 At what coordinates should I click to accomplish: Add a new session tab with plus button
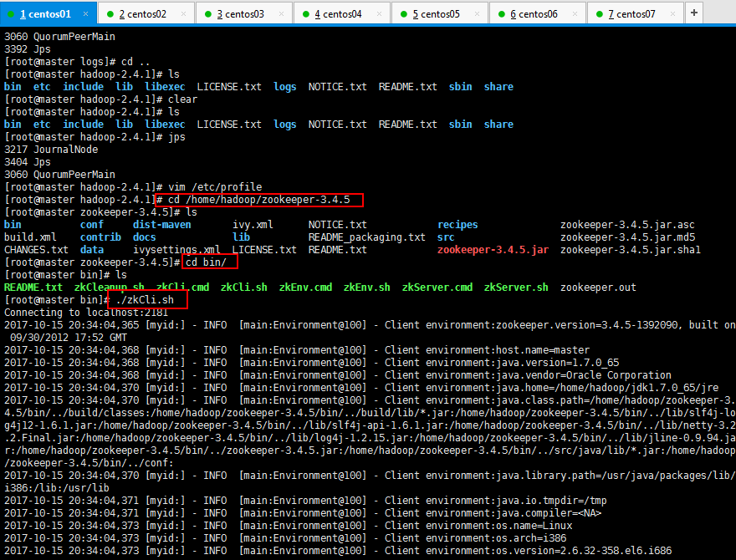693,13
